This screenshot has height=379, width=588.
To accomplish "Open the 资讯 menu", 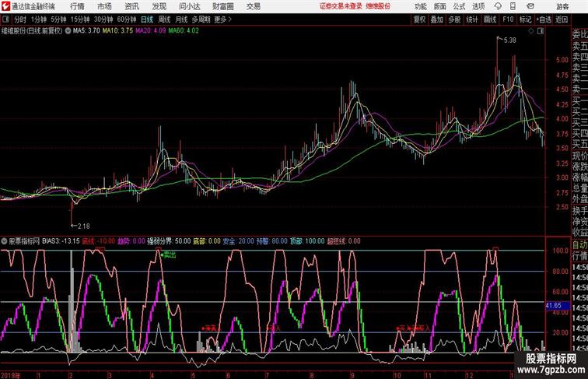I will (x=132, y=6).
